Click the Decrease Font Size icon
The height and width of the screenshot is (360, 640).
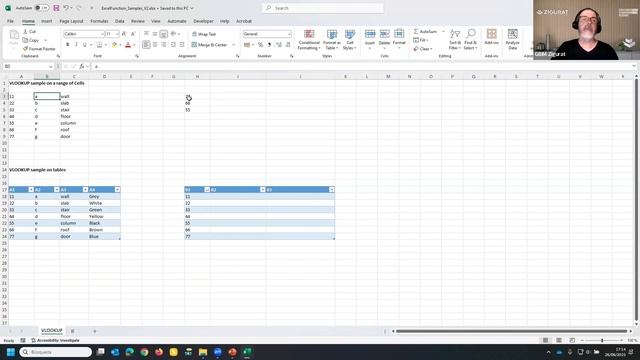(133, 34)
